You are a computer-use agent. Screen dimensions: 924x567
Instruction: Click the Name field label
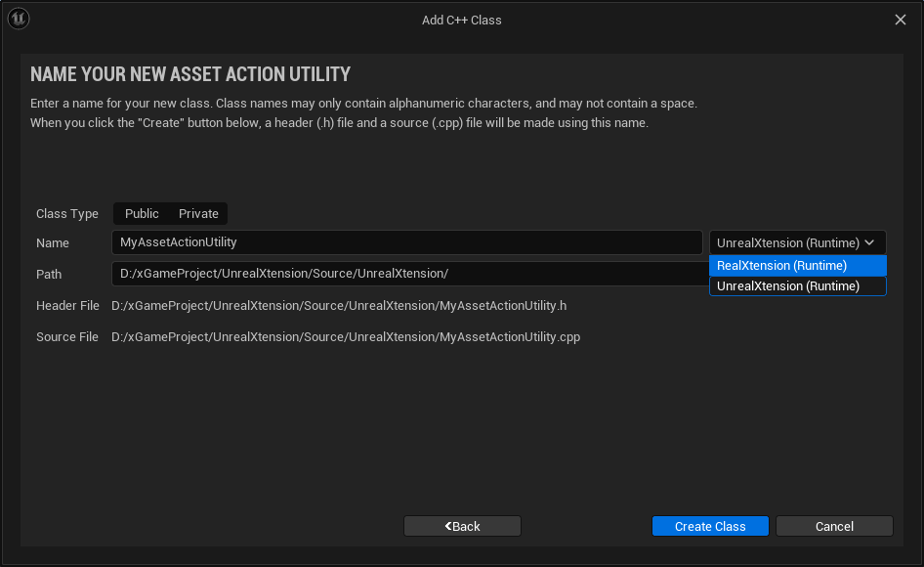click(x=53, y=243)
